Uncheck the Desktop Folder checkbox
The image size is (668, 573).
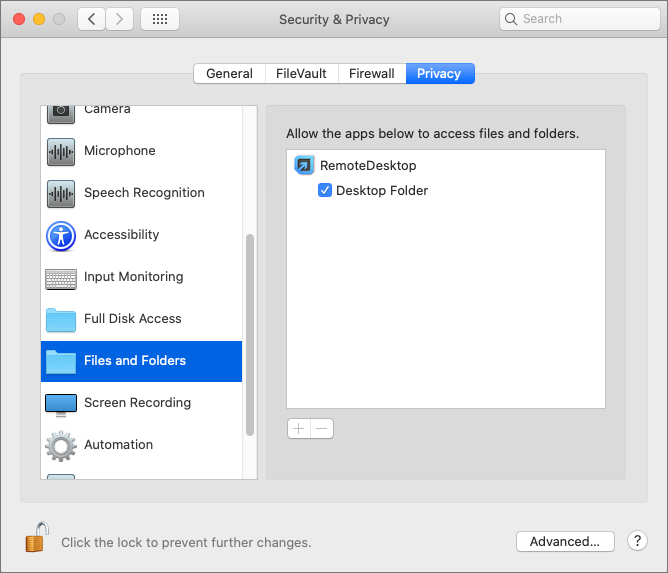click(x=325, y=190)
